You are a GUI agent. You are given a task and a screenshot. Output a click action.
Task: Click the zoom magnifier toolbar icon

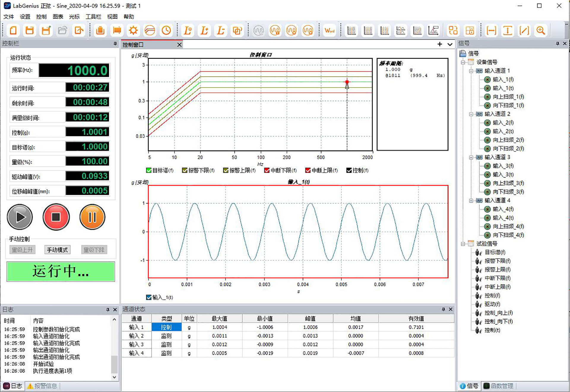[x=541, y=30]
